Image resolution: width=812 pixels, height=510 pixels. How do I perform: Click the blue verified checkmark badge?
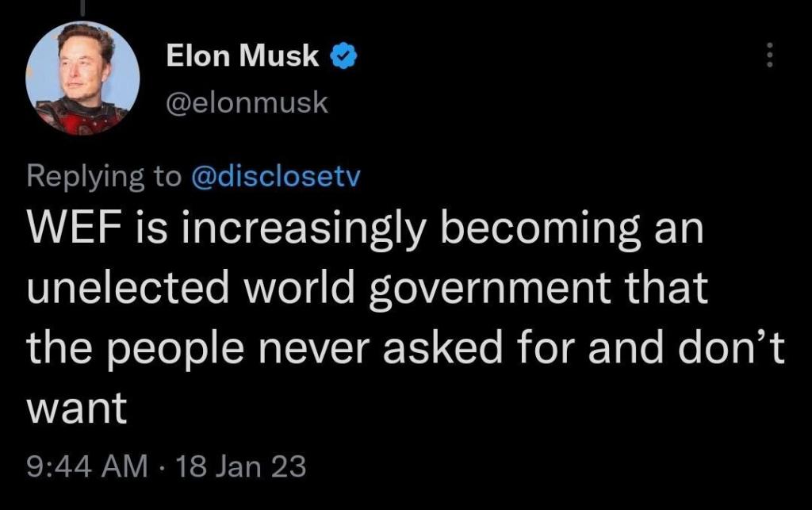pyautogui.click(x=343, y=56)
